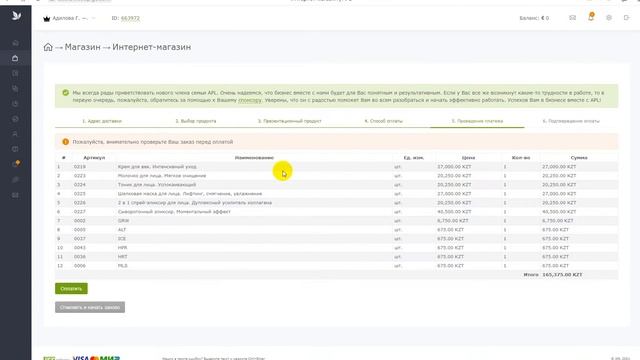Click article code 0226
The width and height of the screenshot is (640, 360).
[80, 202]
